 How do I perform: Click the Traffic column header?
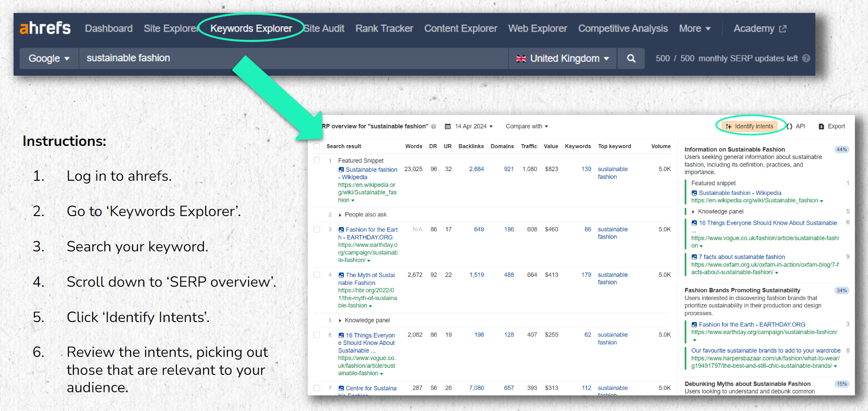529,146
